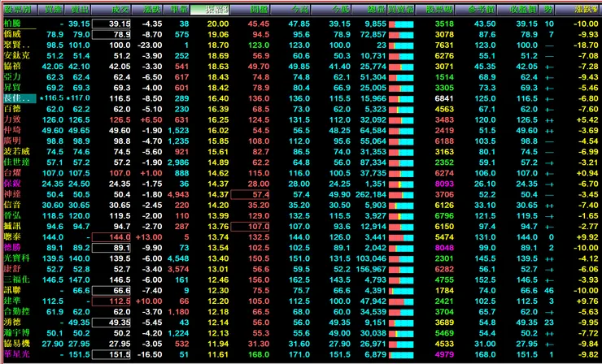Select the 晉弘 stock name
Screen dimensions: 602x364
point(12,215)
